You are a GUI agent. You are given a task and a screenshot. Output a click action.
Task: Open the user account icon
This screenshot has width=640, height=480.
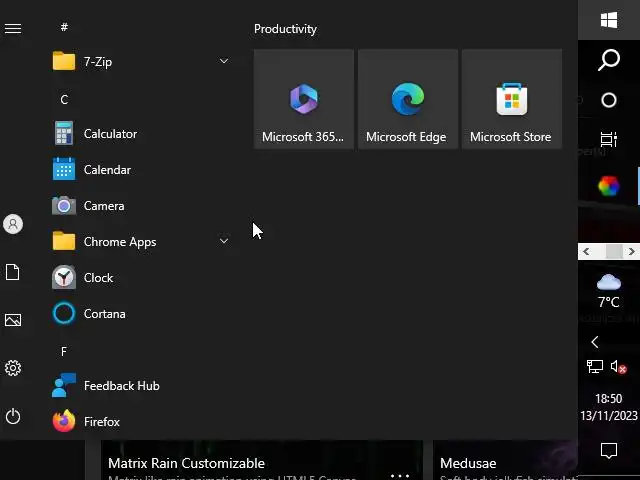tap(13, 224)
